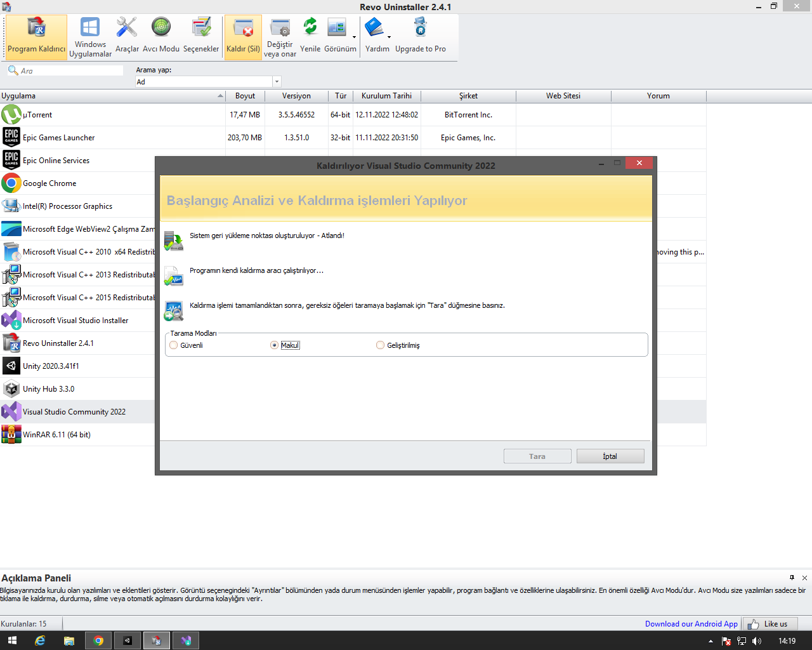Open Windows Uygulamalar toolbar icon
The image size is (812, 650).
[x=90, y=37]
